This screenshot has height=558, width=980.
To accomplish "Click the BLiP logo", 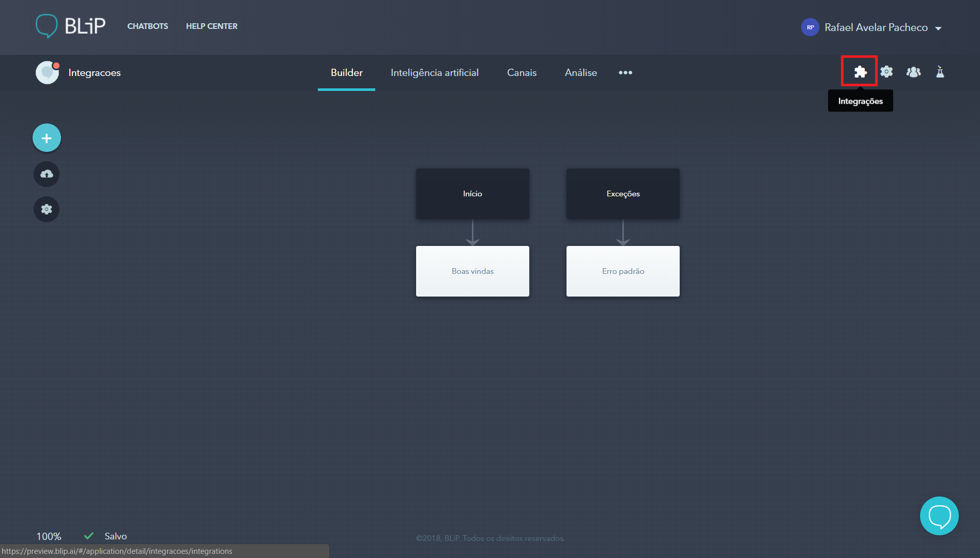I will coord(71,25).
